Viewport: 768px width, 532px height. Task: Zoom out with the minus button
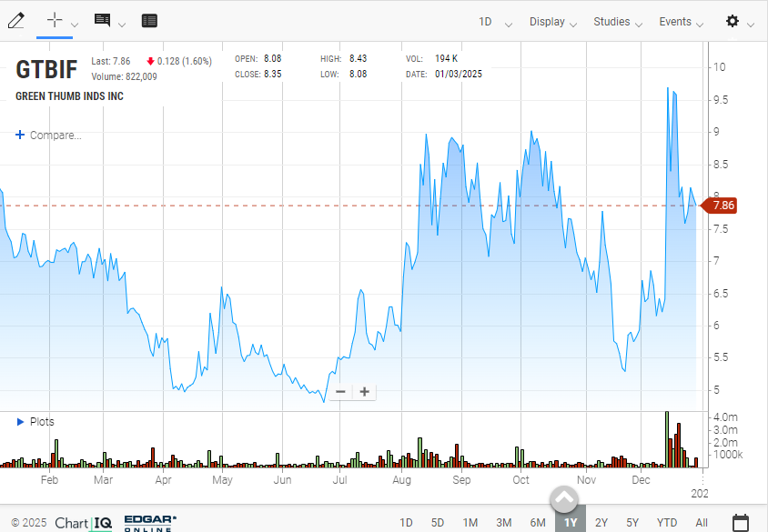(341, 392)
